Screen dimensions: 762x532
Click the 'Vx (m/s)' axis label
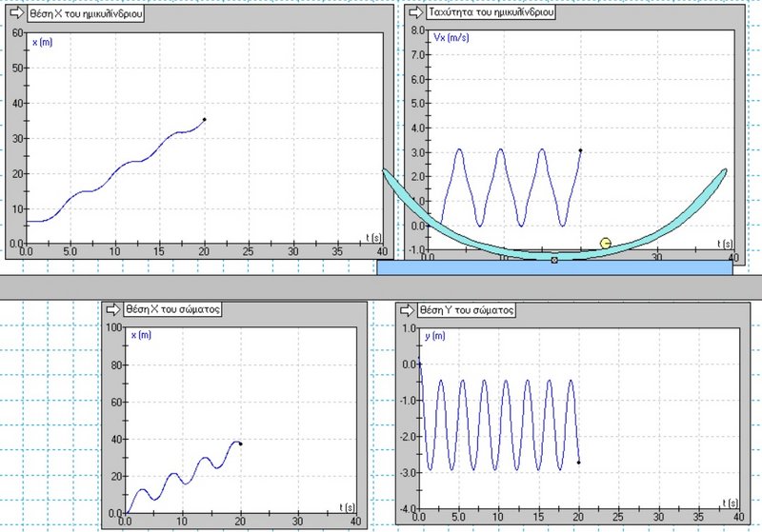click(x=451, y=37)
